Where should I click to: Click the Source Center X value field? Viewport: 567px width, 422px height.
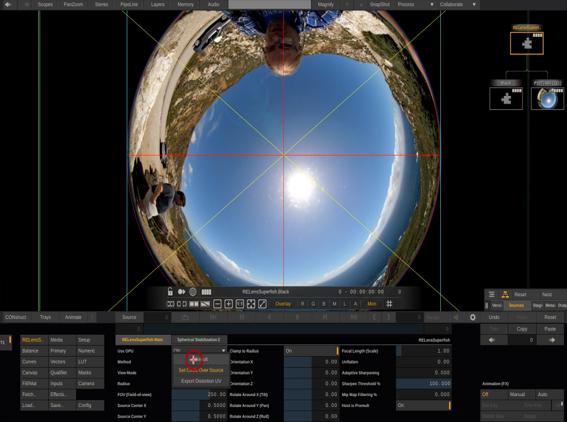tap(199, 405)
